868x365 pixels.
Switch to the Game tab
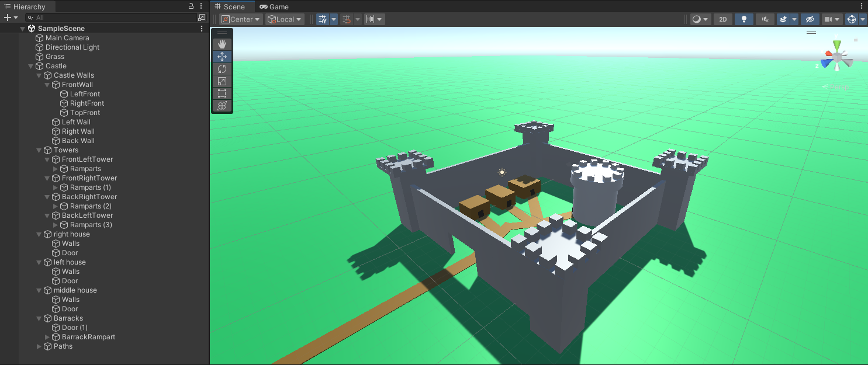274,6
